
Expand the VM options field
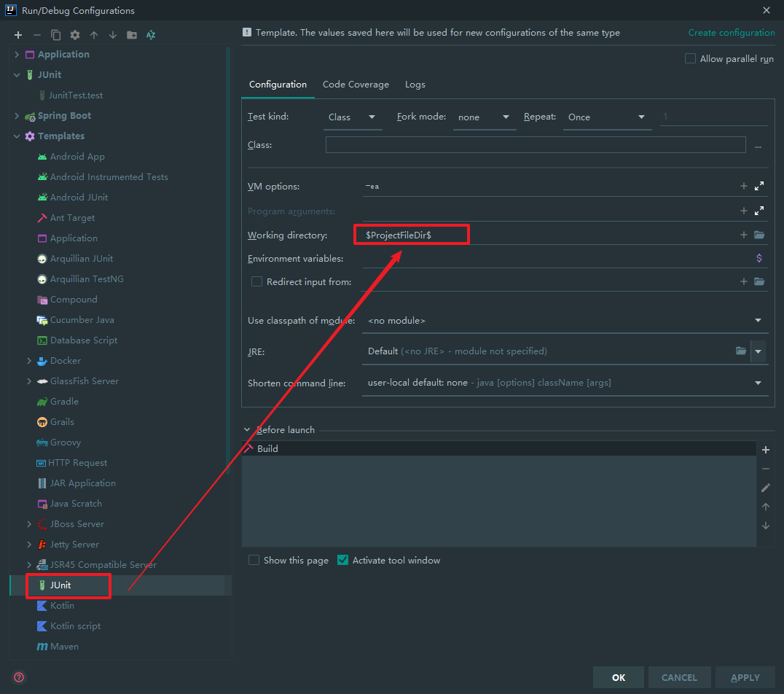(x=759, y=186)
